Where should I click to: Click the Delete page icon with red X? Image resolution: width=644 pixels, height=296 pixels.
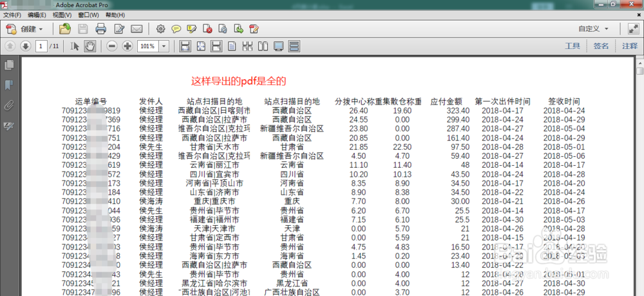click(x=207, y=29)
